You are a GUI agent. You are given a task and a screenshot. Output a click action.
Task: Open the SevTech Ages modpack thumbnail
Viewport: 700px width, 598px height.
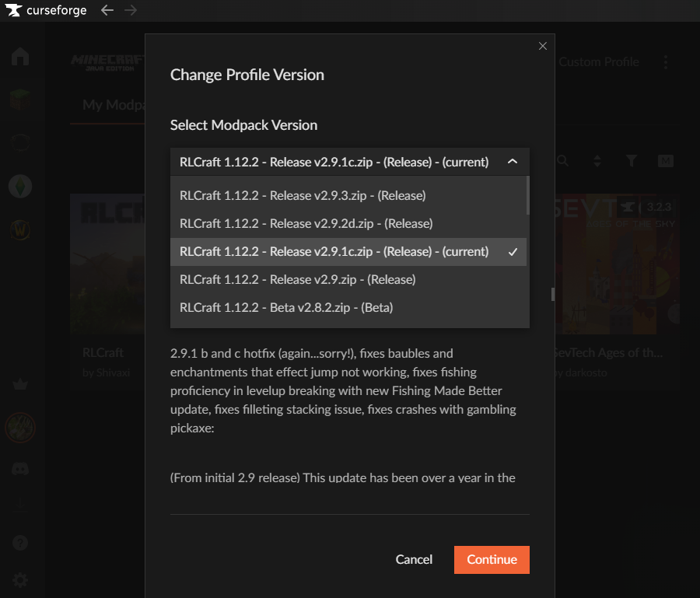(617, 264)
